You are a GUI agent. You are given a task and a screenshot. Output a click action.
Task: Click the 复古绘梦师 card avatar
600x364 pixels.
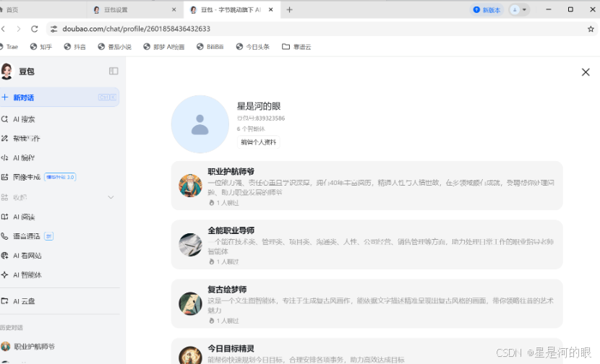tap(190, 303)
